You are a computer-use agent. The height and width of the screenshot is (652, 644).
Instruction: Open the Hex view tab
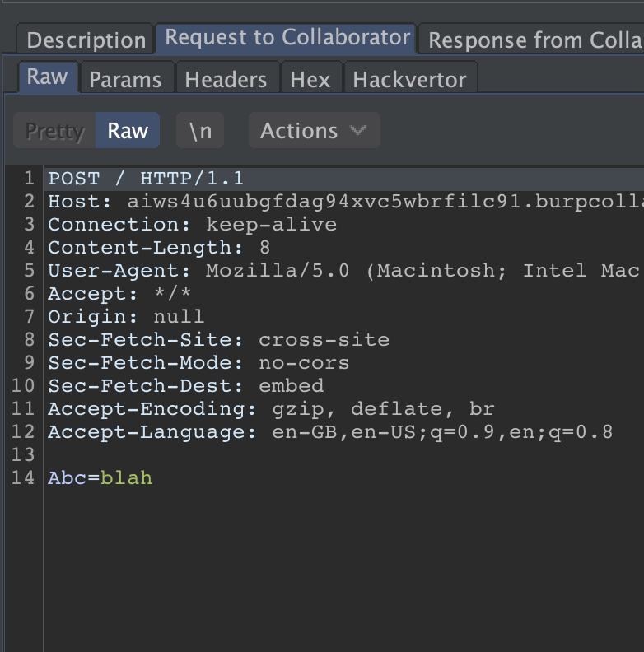pyautogui.click(x=310, y=80)
